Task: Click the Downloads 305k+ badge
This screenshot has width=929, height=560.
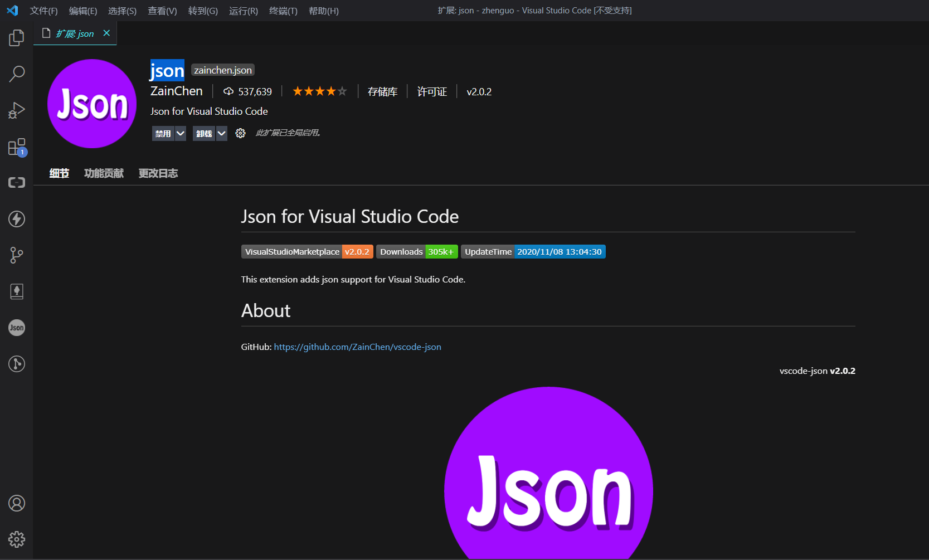Action: tap(417, 252)
